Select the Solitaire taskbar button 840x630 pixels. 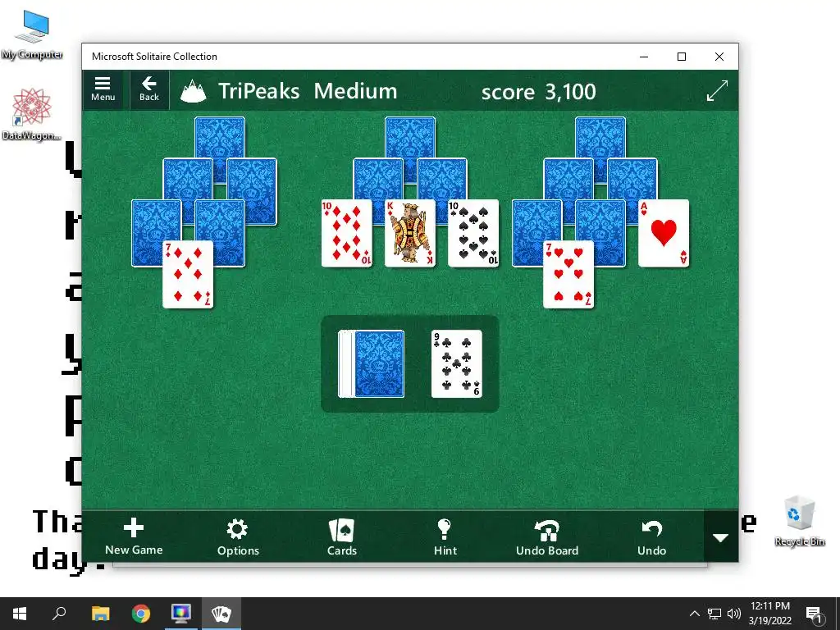(221, 614)
